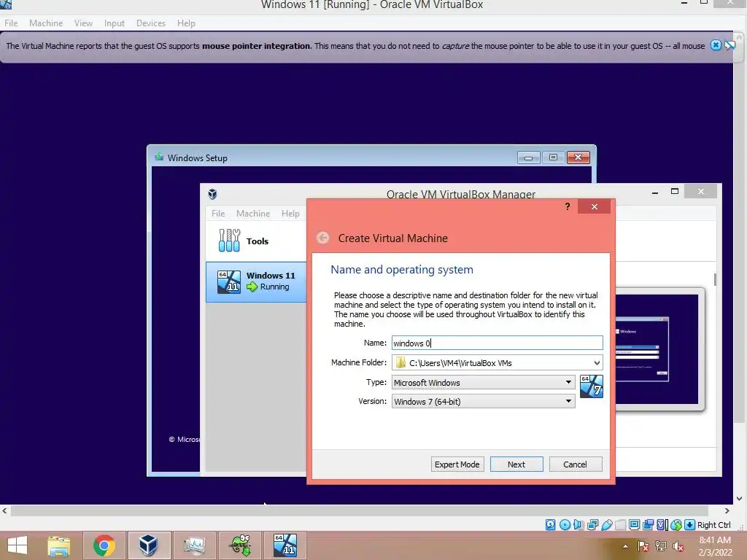Click the Windows 7 64-bit OS type icon
Image resolution: width=747 pixels, height=560 pixels.
tap(591, 386)
